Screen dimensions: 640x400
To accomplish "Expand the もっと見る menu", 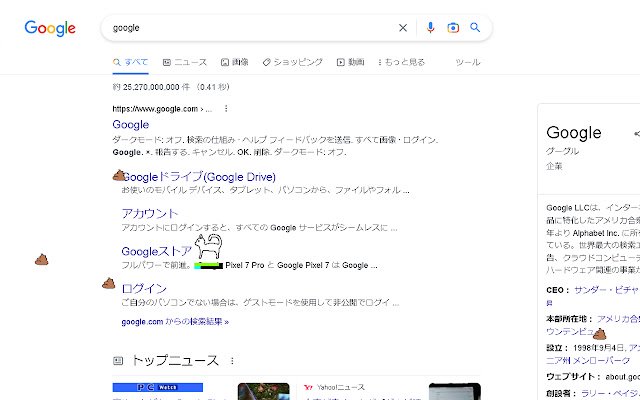I will point(402,62).
